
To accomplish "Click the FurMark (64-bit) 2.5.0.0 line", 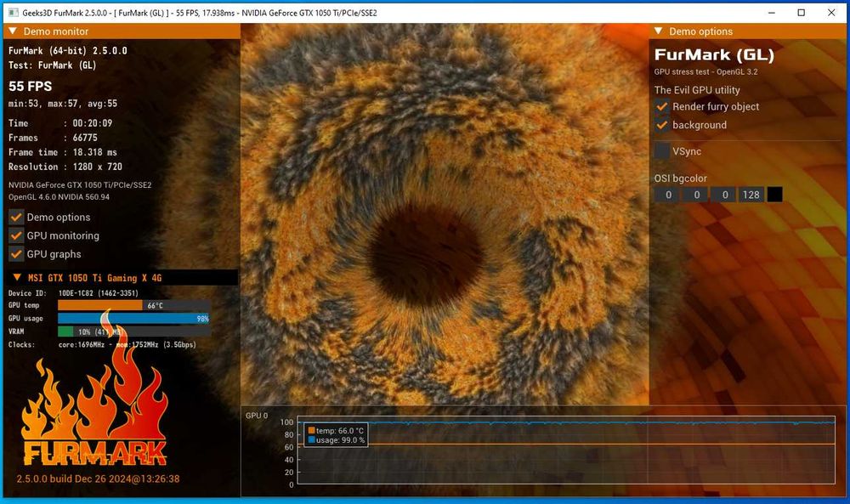I will [x=68, y=51].
